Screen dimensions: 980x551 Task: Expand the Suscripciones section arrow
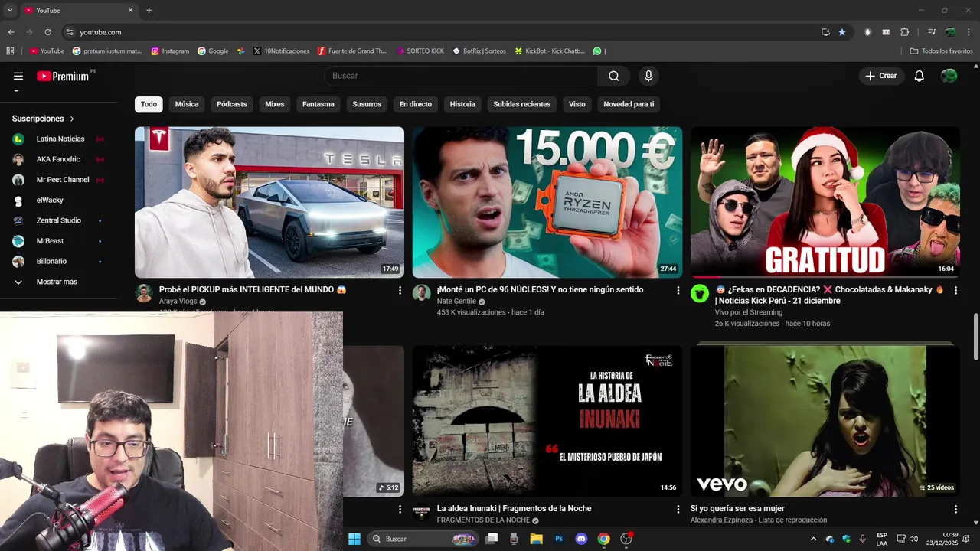[72, 119]
